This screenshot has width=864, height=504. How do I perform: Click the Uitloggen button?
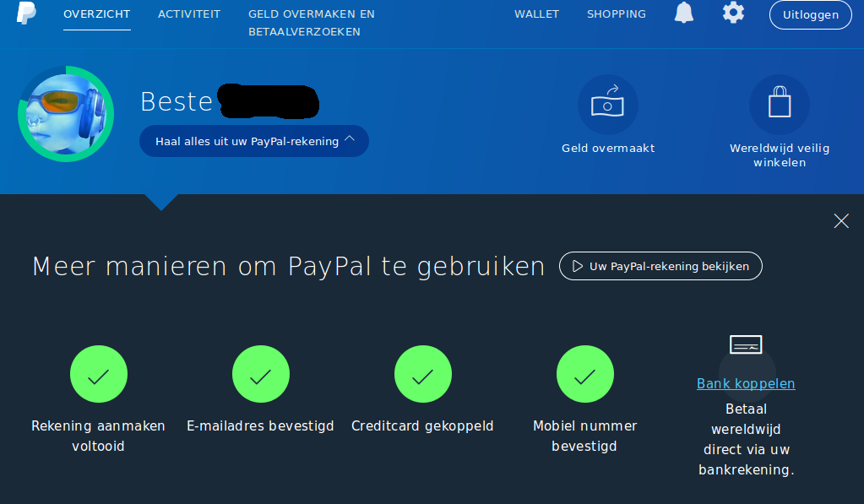811,15
